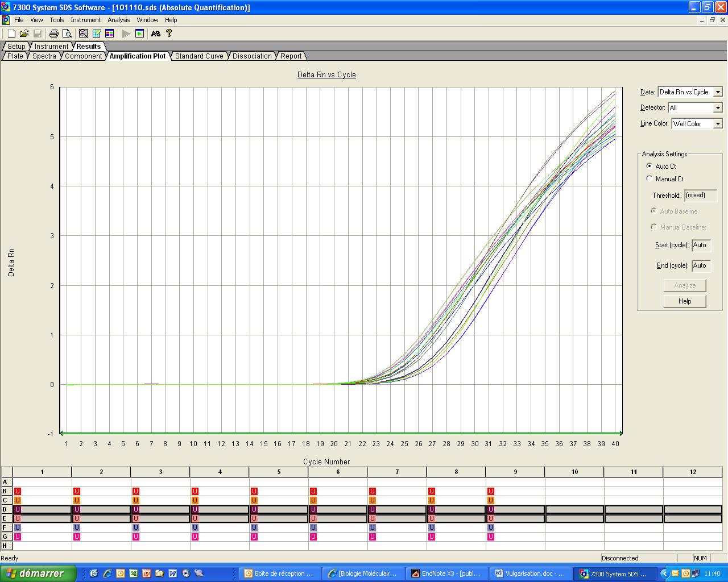Open Print Preview from the toolbar
Screen dimensions: 728x582
pos(67,34)
